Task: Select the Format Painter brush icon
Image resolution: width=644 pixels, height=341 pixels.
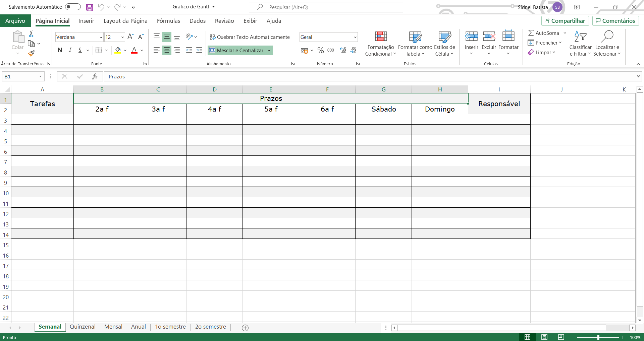Action: [31, 53]
